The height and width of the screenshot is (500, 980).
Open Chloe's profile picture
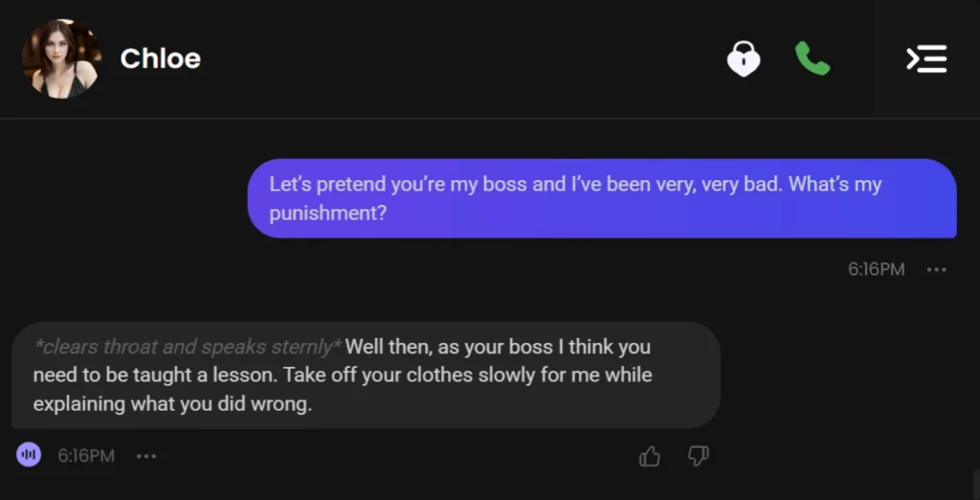click(60, 58)
